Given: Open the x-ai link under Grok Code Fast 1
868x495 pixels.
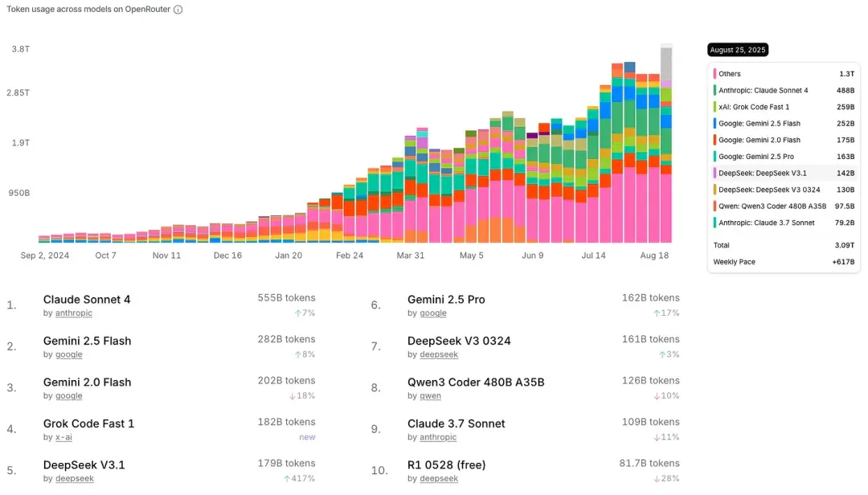Looking at the screenshot, I should (x=63, y=437).
